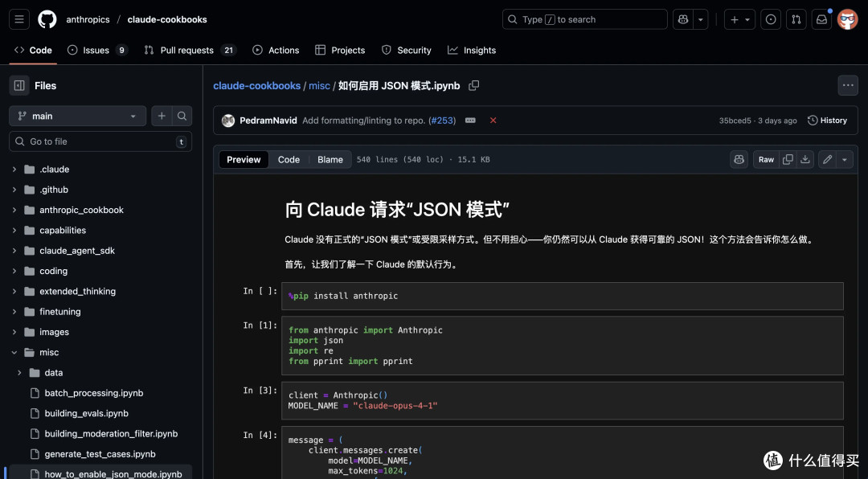Open Copilot chat icon in header
This screenshot has width=868, height=479.
[683, 19]
